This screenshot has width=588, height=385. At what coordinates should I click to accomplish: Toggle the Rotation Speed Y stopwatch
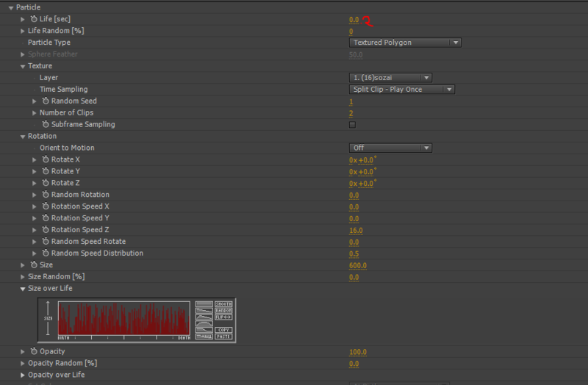pyautogui.click(x=46, y=217)
